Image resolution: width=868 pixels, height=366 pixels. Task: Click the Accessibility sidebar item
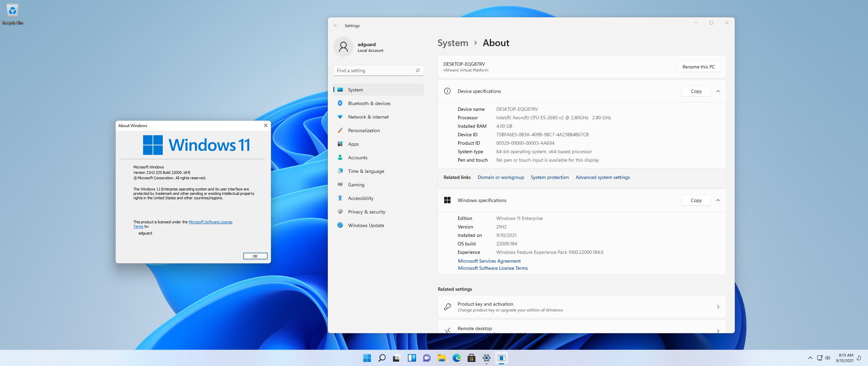360,198
